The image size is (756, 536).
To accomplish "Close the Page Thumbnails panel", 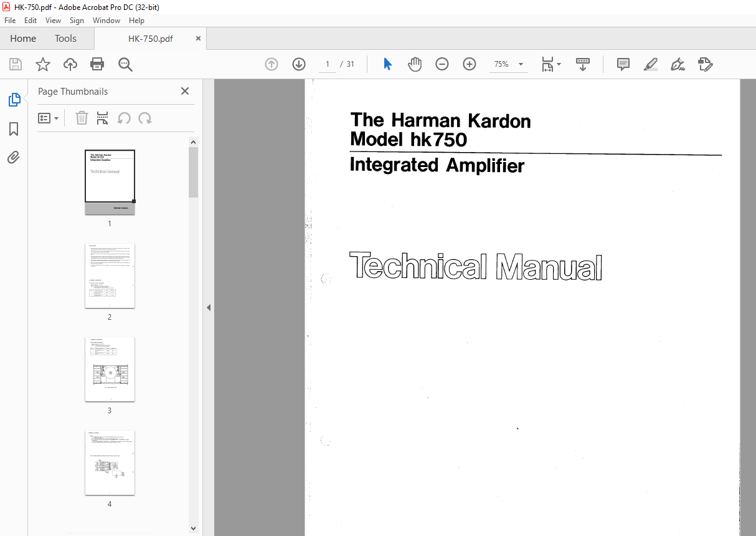I will pos(185,91).
